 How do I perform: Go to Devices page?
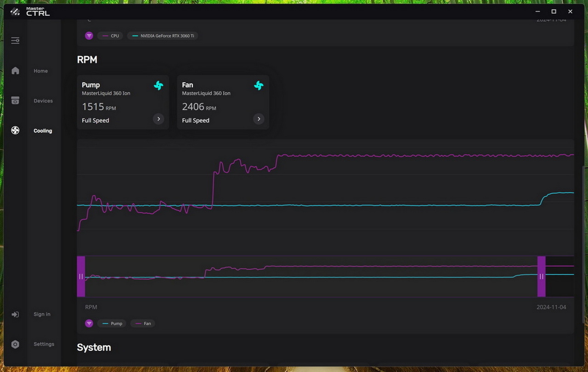(43, 101)
